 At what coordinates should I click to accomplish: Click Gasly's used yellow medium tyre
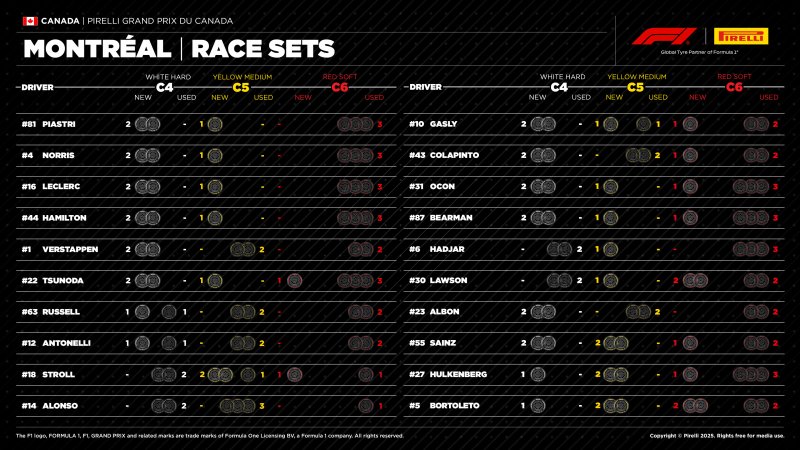coord(641,124)
